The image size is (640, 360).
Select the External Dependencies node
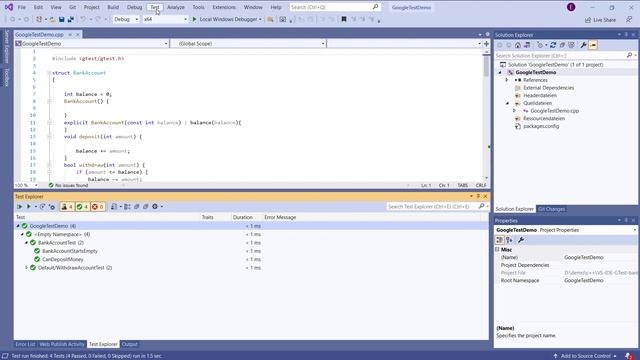click(x=548, y=88)
